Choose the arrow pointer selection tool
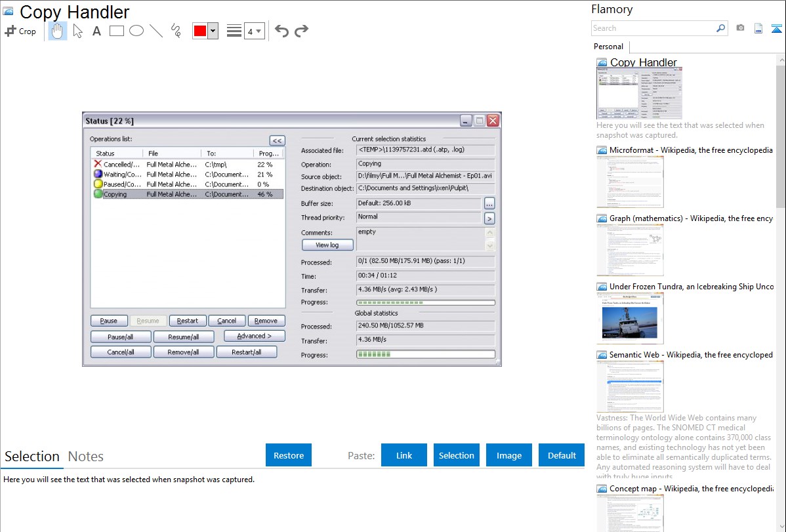This screenshot has height=532, width=786. [x=77, y=31]
